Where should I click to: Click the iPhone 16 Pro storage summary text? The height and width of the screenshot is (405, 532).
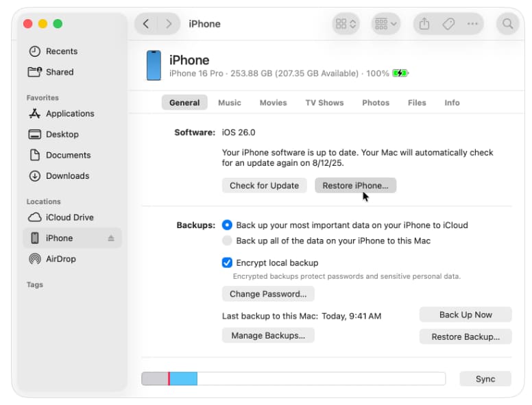279,73
